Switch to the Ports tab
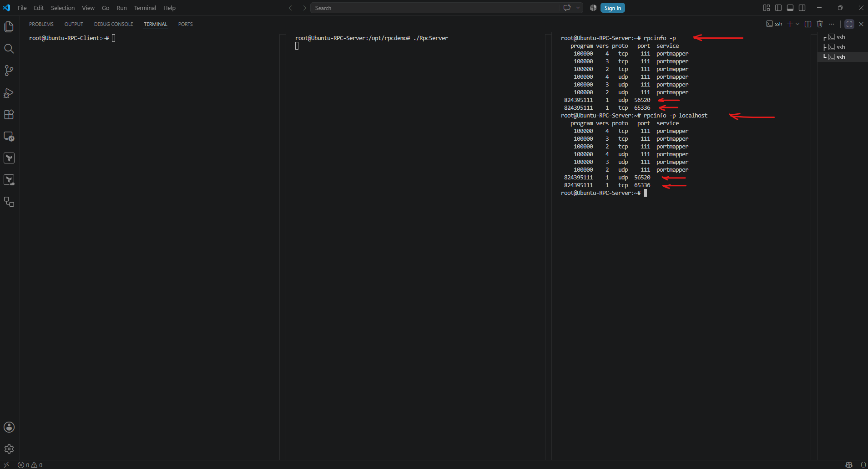 [x=186, y=24]
